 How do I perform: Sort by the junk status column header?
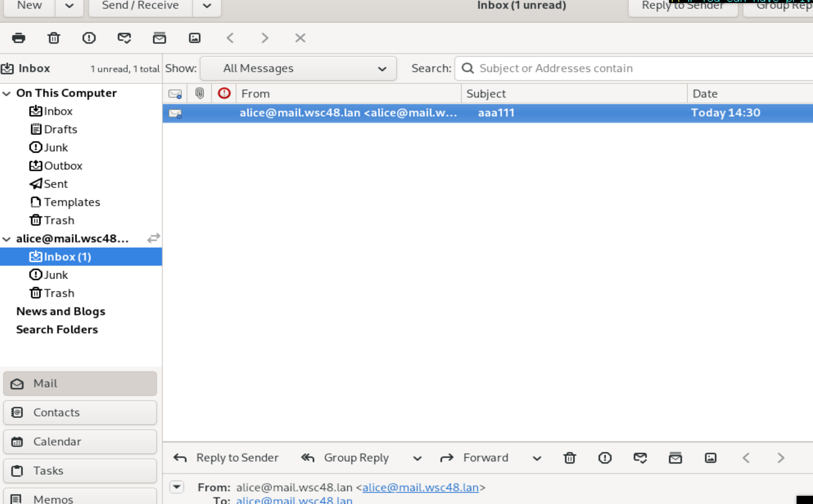click(x=224, y=93)
